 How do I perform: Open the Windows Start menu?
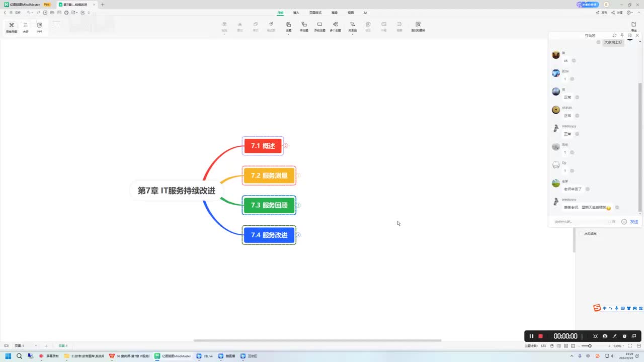[x=8, y=356]
